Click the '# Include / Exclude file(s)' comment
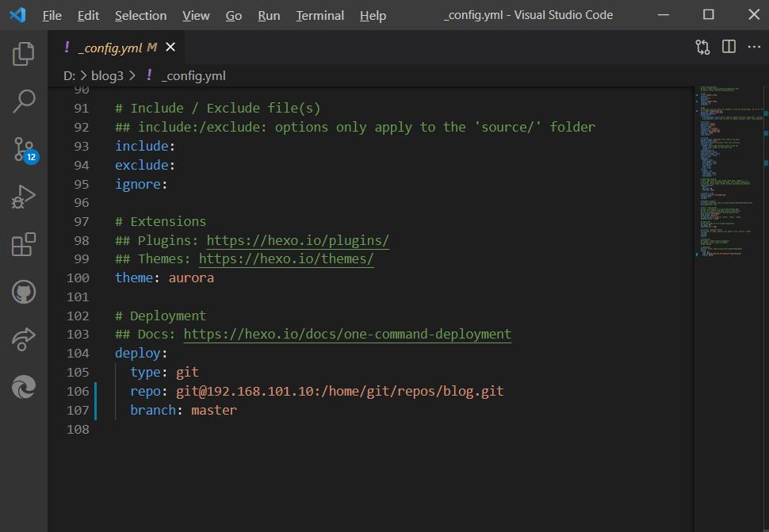 (x=218, y=109)
